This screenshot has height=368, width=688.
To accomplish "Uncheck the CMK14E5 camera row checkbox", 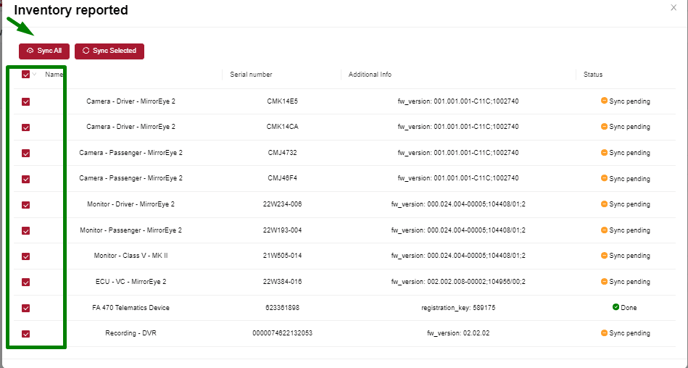I will (x=26, y=102).
